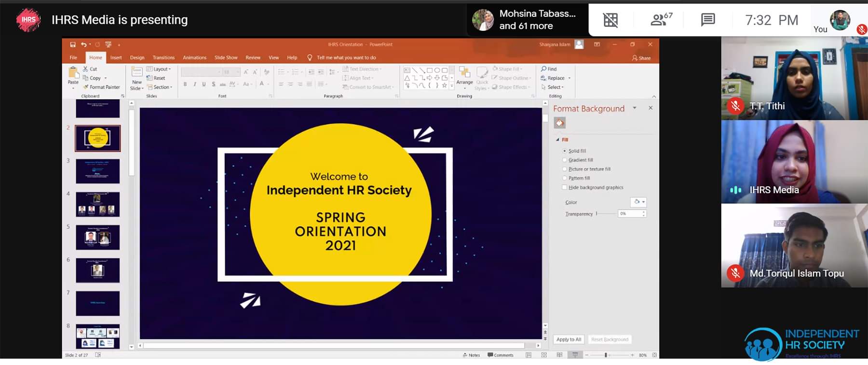The image size is (868, 365).
Task: Click the Tell me what you want to do box
Action: point(346,57)
